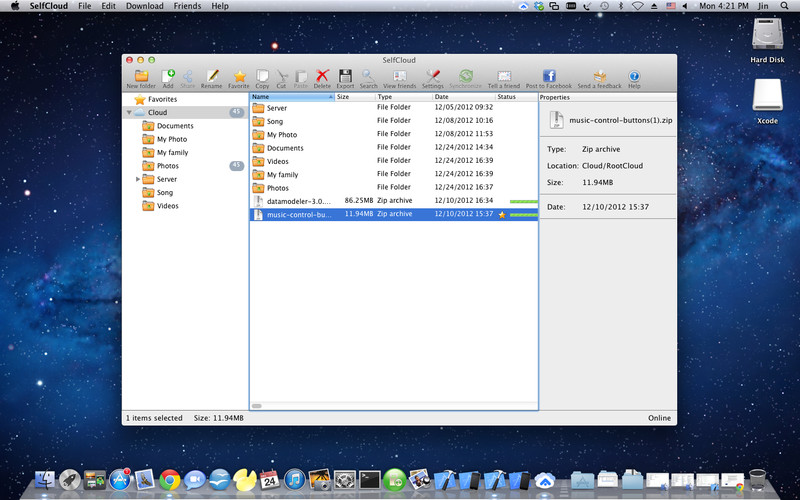The height and width of the screenshot is (500, 800).
Task: Open the Hard Disk desktop icon
Action: tap(767, 40)
